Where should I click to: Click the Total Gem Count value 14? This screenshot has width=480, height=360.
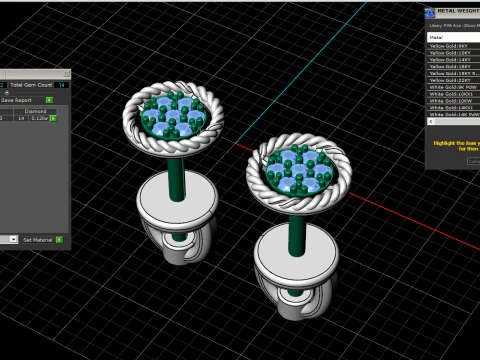click(62, 85)
